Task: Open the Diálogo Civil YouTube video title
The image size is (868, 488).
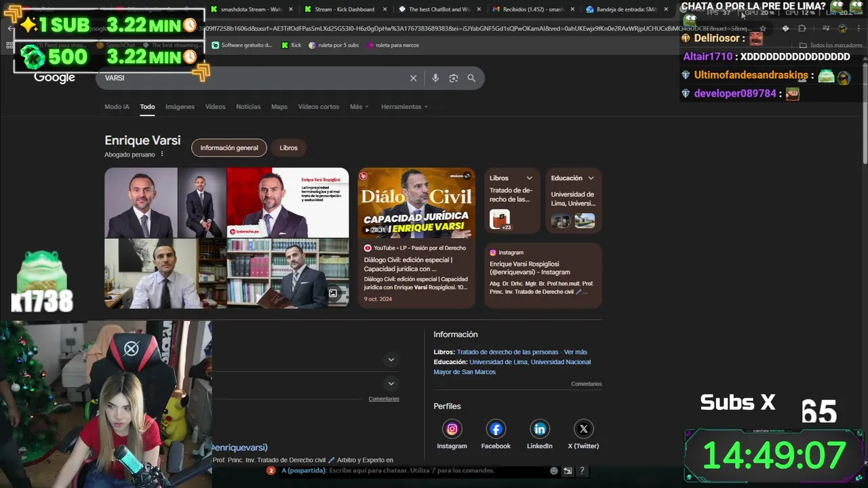Action: 408,264
